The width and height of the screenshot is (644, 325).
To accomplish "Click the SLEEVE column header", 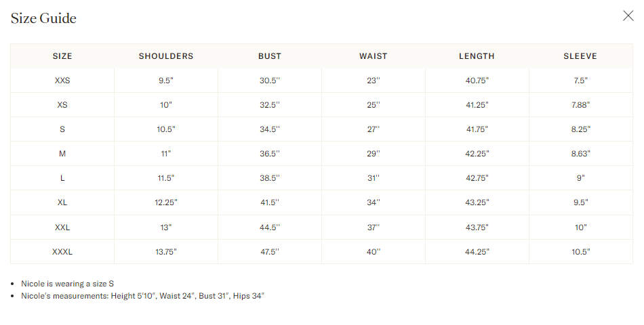I will [580, 56].
